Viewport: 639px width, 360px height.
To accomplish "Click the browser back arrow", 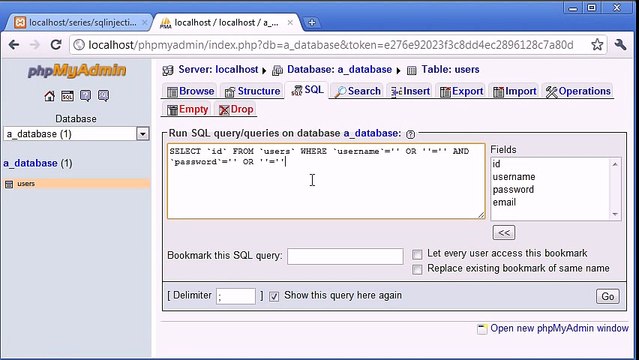I will pos(14,44).
